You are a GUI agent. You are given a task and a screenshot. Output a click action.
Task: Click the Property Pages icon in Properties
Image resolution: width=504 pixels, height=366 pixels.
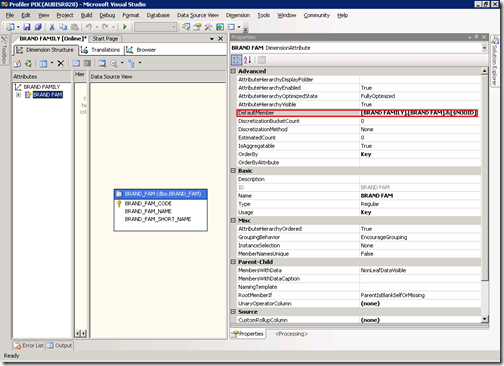[x=262, y=60]
